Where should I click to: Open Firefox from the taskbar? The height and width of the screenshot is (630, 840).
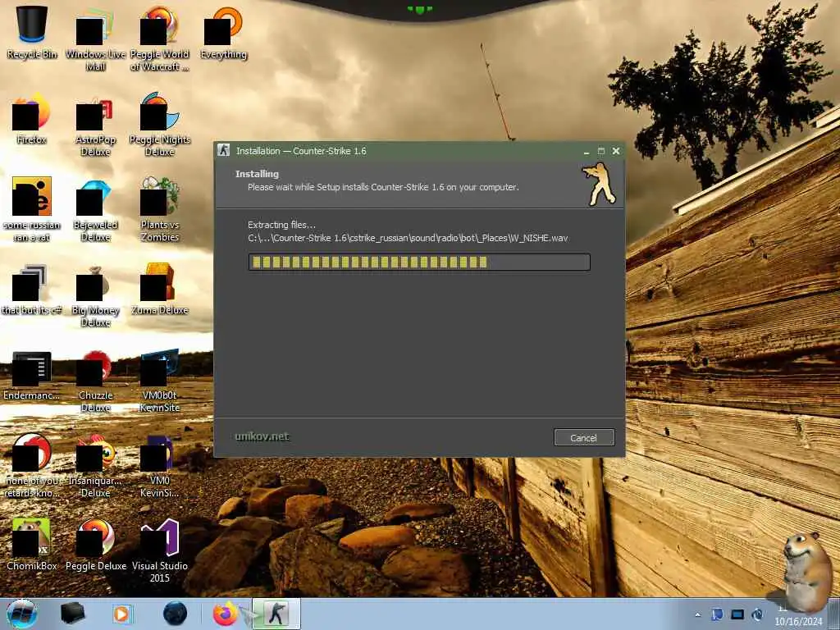(226, 614)
